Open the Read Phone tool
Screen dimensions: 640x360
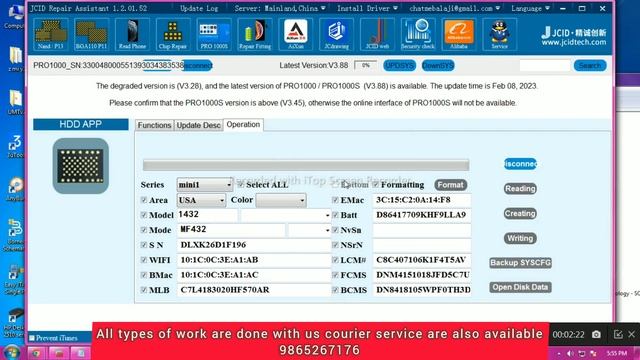132,34
